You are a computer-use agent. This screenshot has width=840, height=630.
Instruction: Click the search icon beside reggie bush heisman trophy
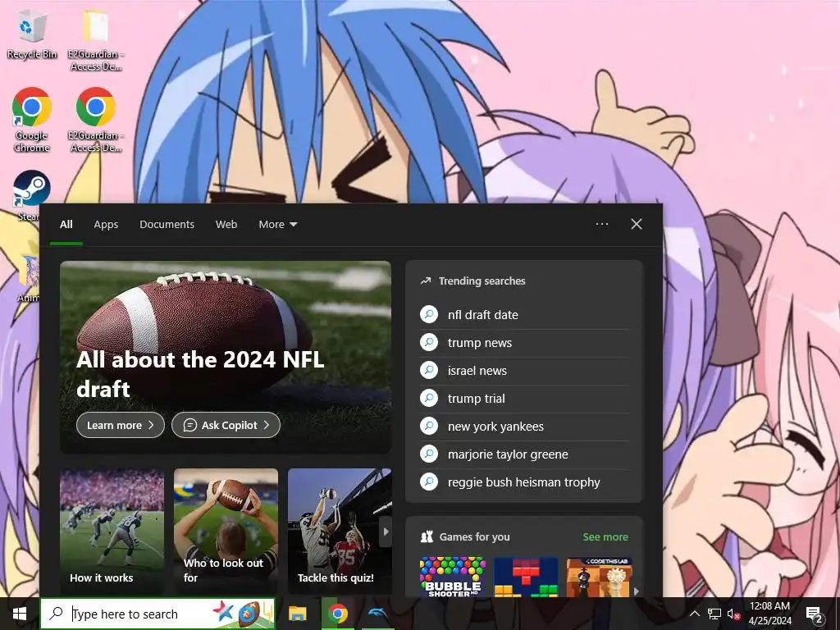coord(428,482)
